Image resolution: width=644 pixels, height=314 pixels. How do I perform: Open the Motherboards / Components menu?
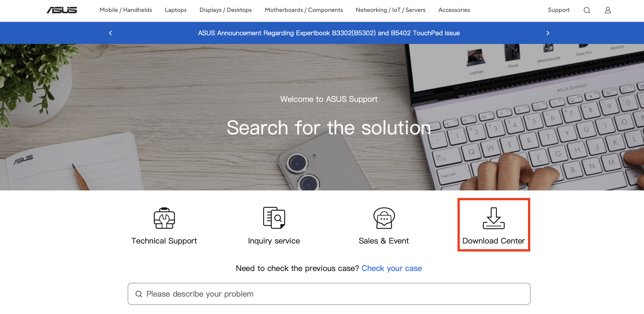(x=303, y=10)
